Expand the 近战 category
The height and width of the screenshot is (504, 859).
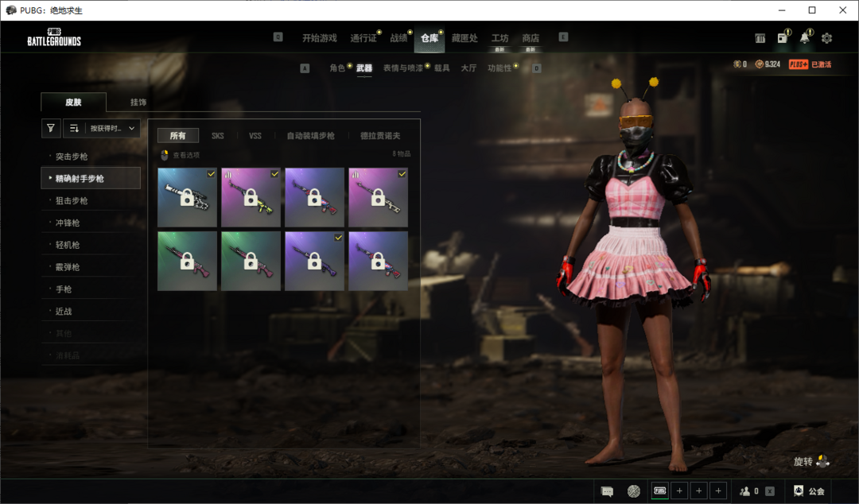coord(91,311)
